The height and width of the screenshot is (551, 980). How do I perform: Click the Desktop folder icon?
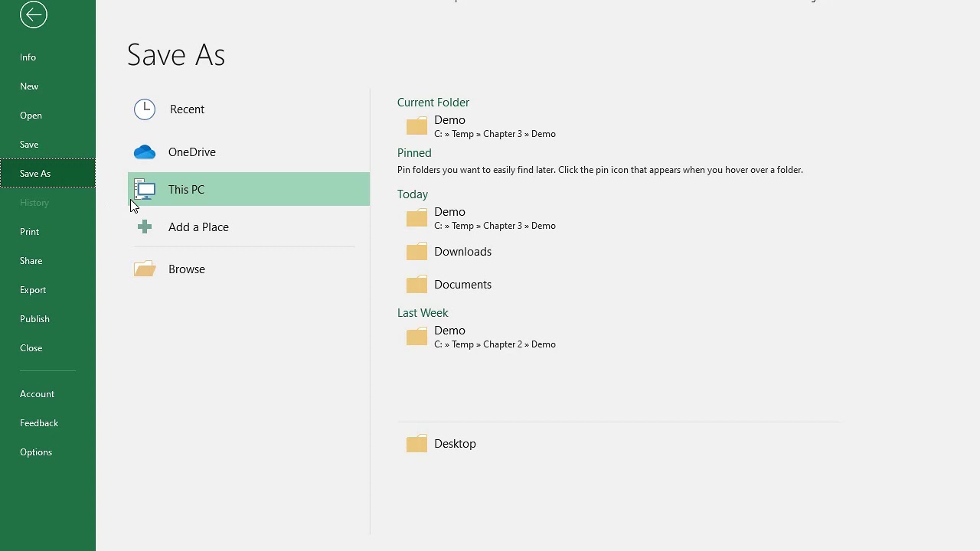[x=416, y=443]
